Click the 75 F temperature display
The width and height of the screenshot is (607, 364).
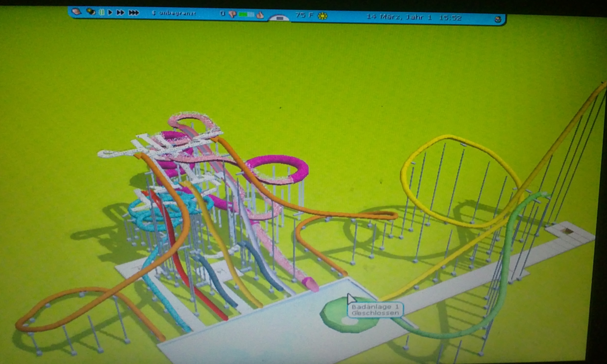pos(304,15)
